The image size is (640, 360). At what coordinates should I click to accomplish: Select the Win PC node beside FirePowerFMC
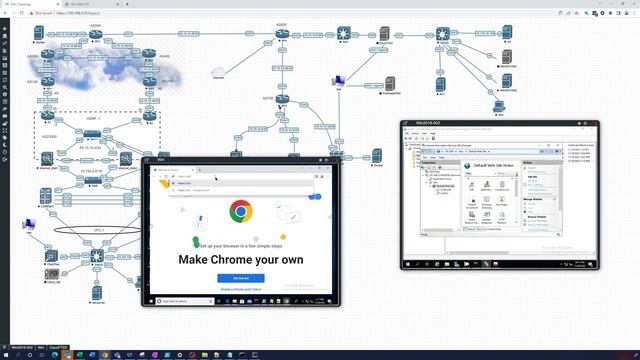pos(338,82)
